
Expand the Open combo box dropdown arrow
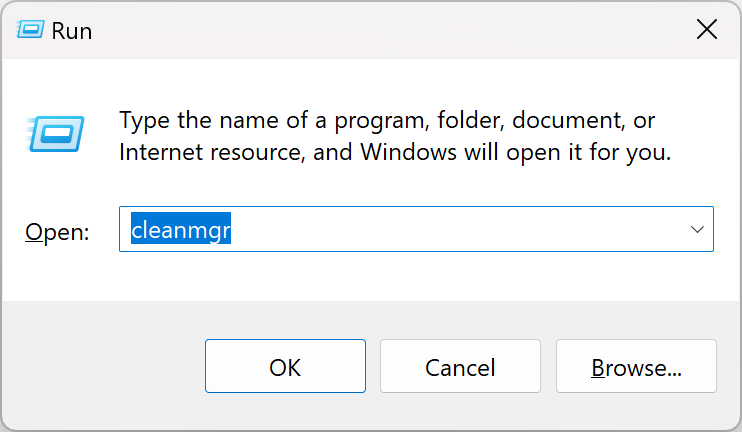point(697,230)
